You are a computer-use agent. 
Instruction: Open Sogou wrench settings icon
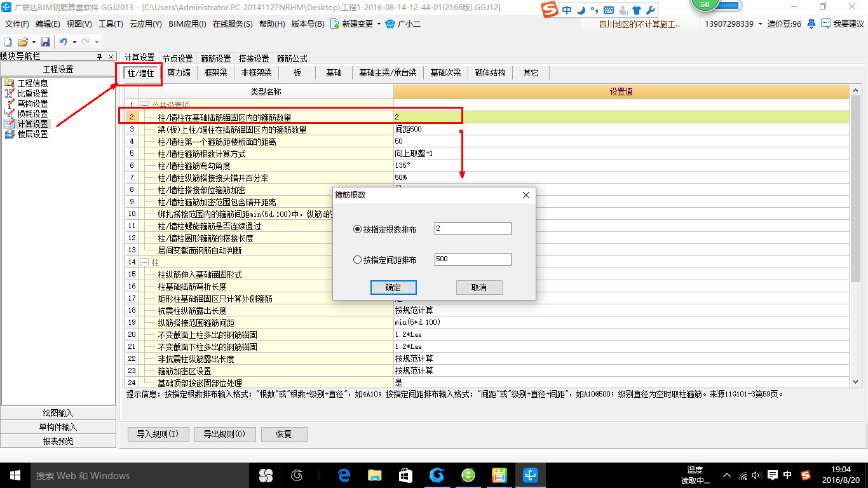[650, 11]
